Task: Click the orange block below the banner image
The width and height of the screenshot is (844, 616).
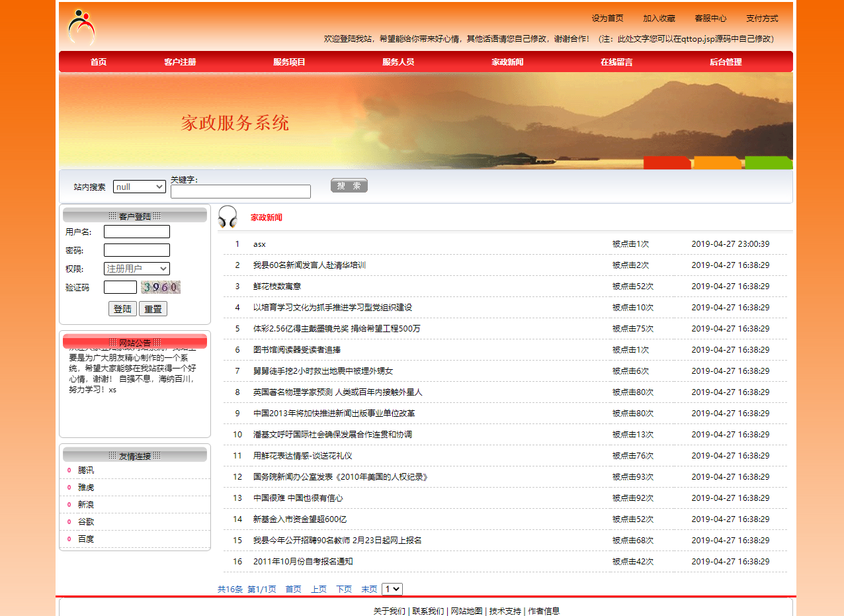Action: click(x=717, y=162)
